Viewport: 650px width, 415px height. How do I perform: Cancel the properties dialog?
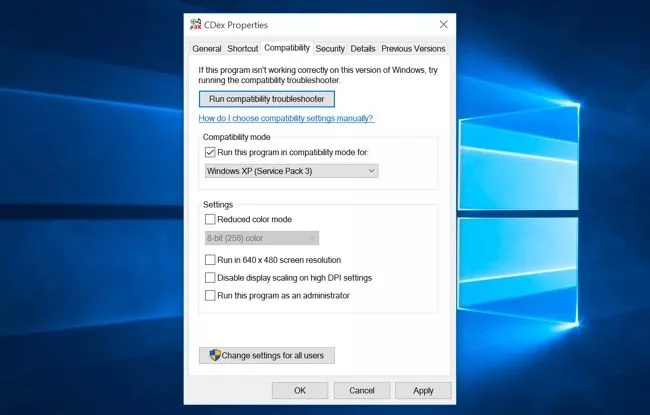coord(361,390)
